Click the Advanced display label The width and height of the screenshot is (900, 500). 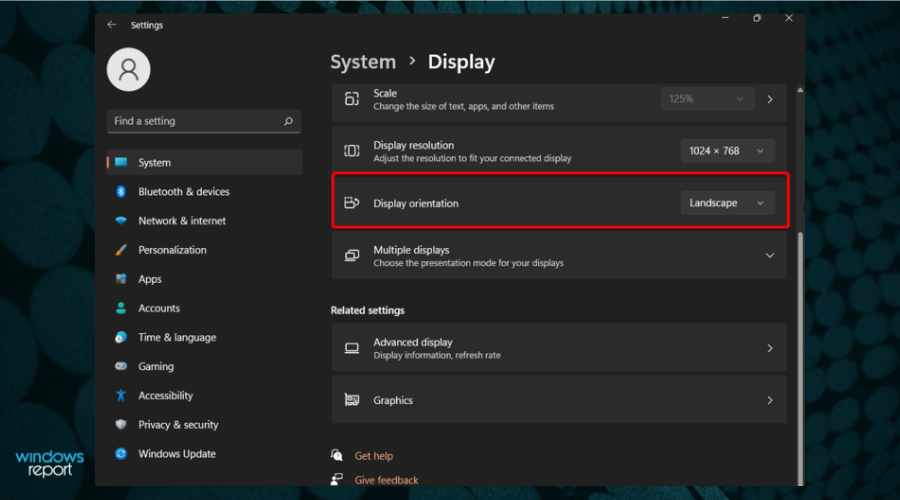point(413,342)
